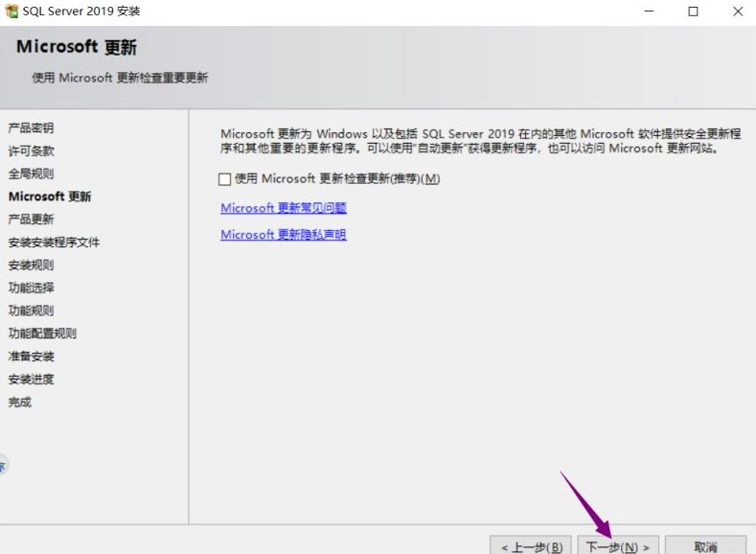Choose 全局规则 in the step list
The height and width of the screenshot is (554, 756).
coord(31,174)
